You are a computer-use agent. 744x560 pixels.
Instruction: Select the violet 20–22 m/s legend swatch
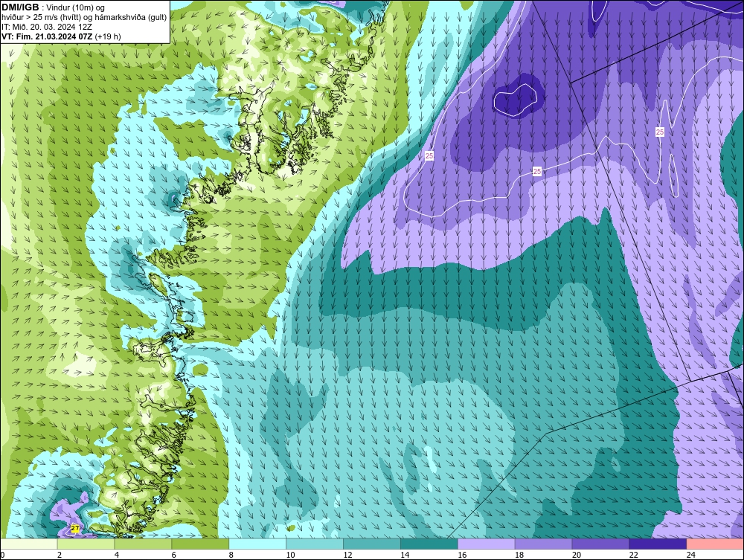click(x=600, y=544)
